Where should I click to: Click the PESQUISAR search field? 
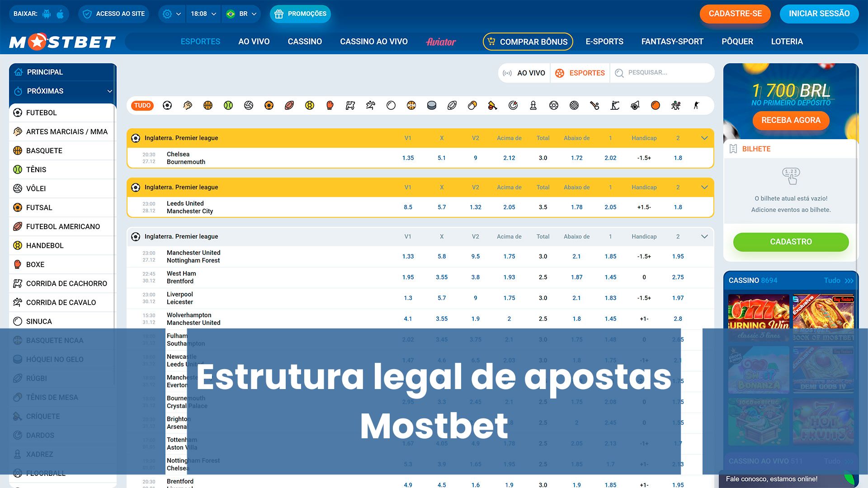pyautogui.click(x=662, y=73)
